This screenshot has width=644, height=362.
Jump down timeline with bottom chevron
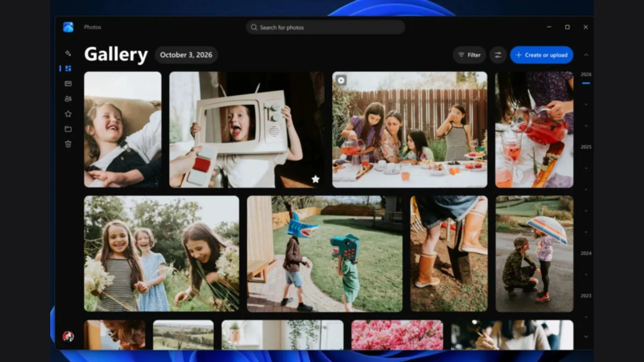[x=586, y=337]
